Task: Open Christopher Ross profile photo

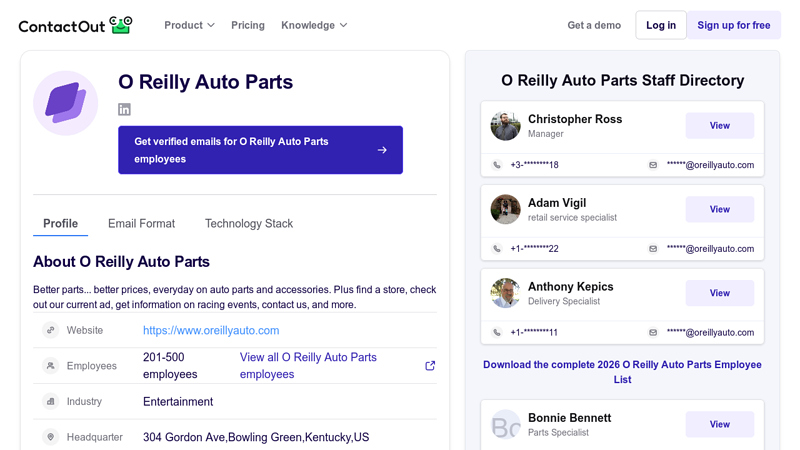Action: pyautogui.click(x=506, y=126)
